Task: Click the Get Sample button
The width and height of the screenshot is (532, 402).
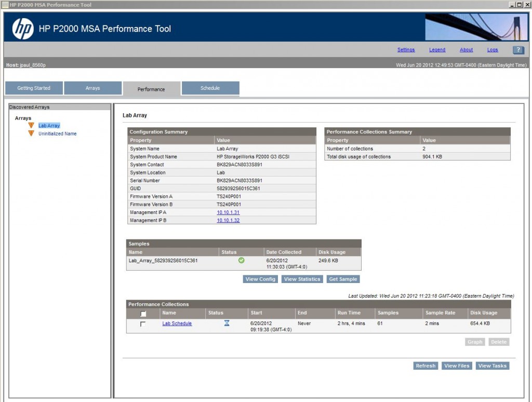Action: (343, 279)
